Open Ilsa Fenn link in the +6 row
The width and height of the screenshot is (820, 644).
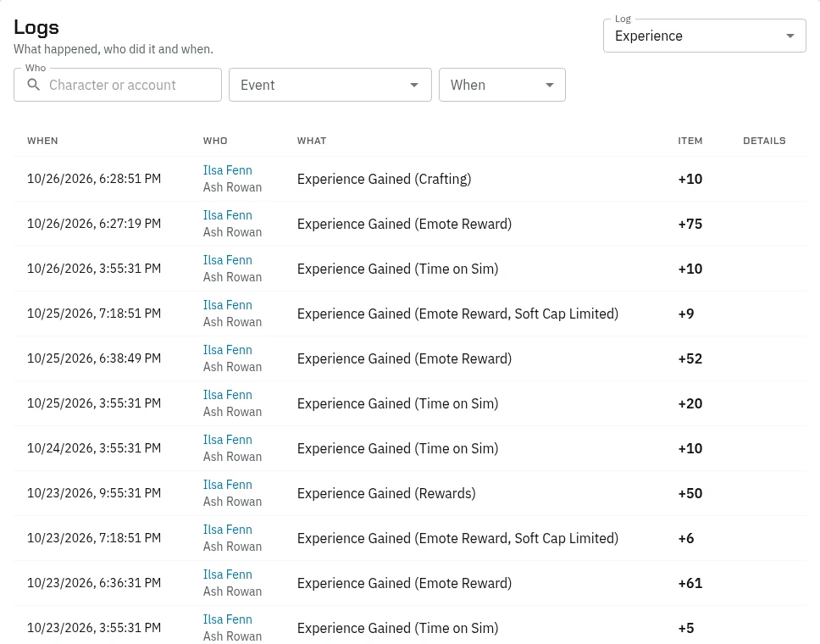(x=228, y=530)
